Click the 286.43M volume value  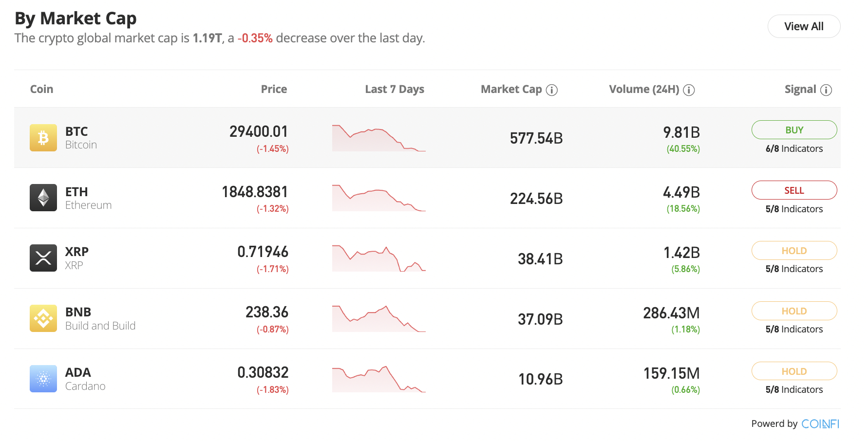(x=671, y=313)
